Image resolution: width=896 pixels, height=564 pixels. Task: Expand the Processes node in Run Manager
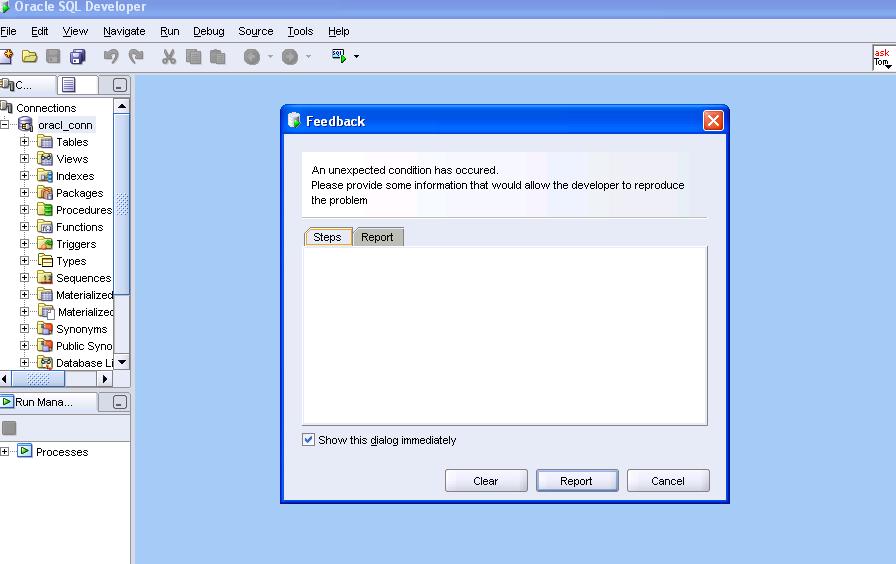[x=6, y=452]
